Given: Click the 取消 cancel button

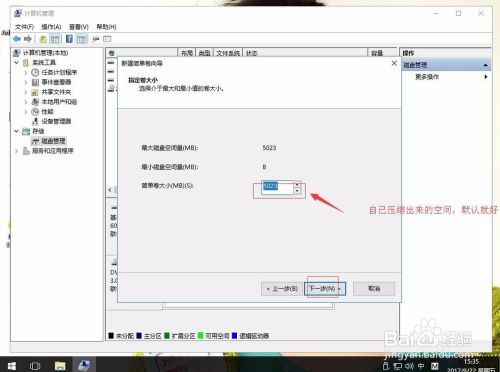Looking at the screenshot, I should [374, 289].
